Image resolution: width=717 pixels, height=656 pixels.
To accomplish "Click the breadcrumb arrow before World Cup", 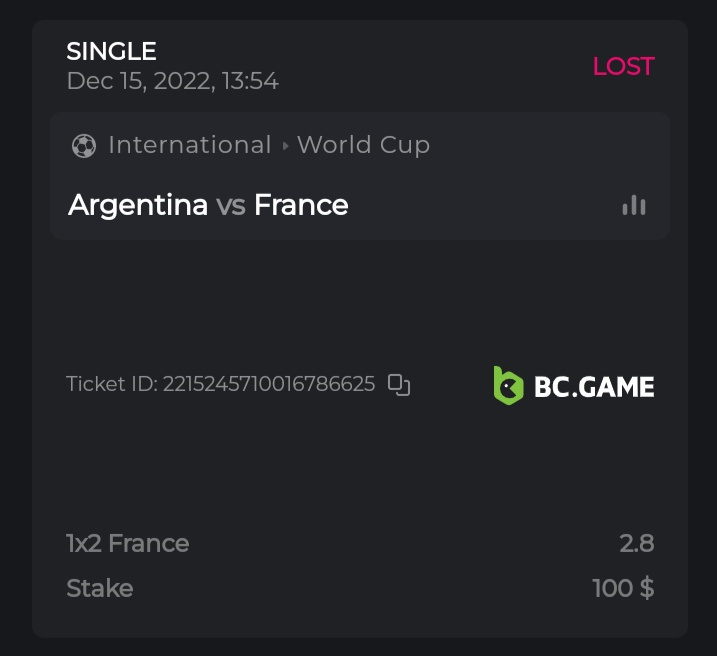I will point(285,146).
